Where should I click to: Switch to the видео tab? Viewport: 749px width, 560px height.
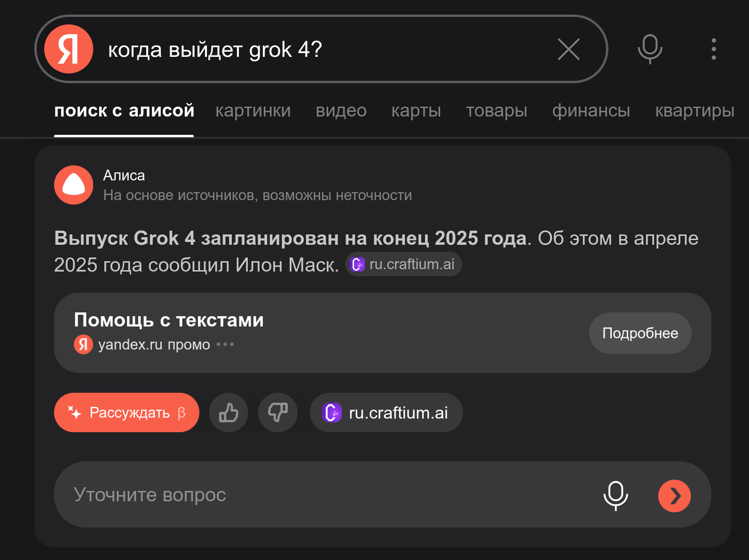341,111
